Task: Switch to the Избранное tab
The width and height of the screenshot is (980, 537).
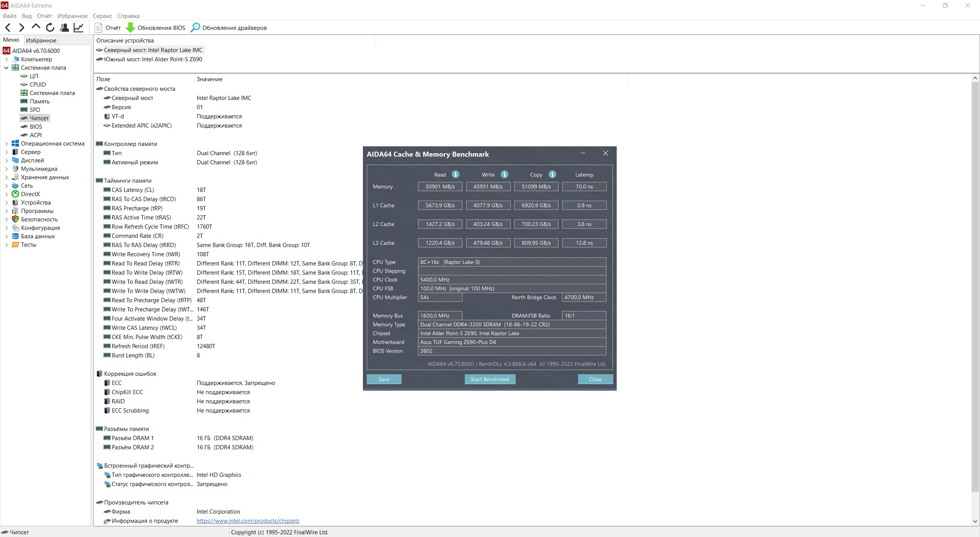Action: pos(41,41)
